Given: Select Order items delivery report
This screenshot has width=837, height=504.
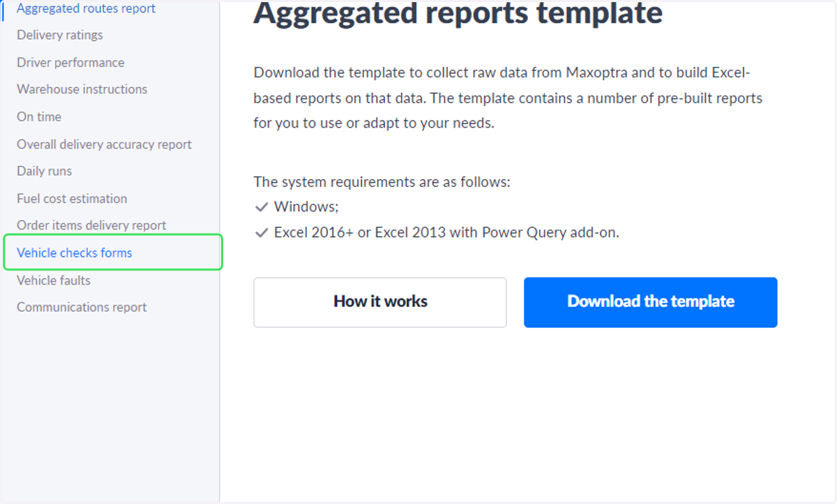Looking at the screenshot, I should [91, 225].
